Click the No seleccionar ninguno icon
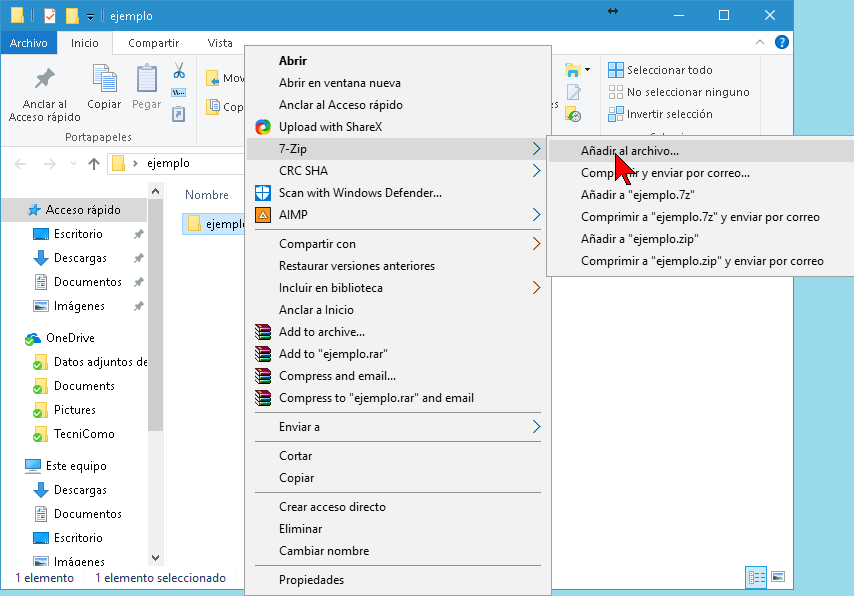 [x=616, y=92]
